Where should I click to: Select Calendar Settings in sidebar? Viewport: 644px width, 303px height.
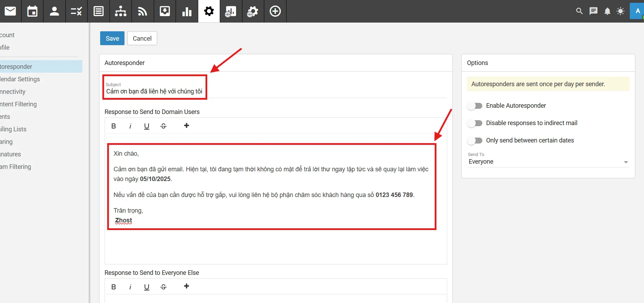point(20,79)
